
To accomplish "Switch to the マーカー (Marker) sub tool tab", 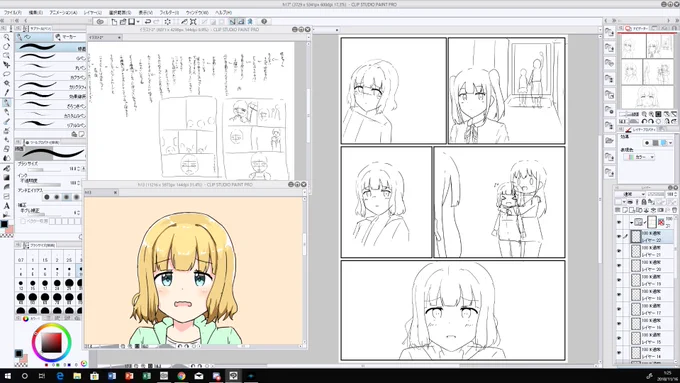I will click(69, 37).
